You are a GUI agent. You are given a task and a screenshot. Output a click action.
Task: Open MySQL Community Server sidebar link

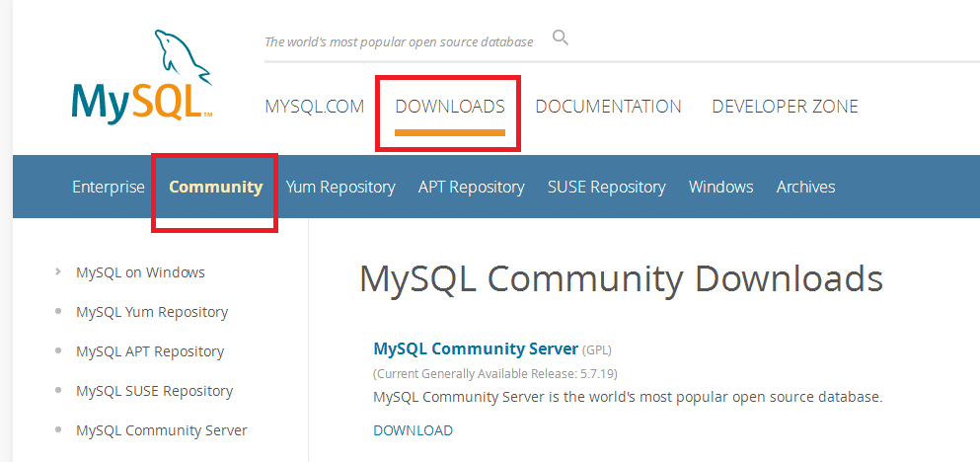click(162, 430)
